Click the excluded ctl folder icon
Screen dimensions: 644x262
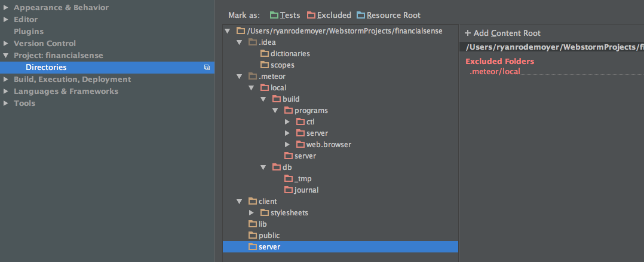[x=300, y=122]
